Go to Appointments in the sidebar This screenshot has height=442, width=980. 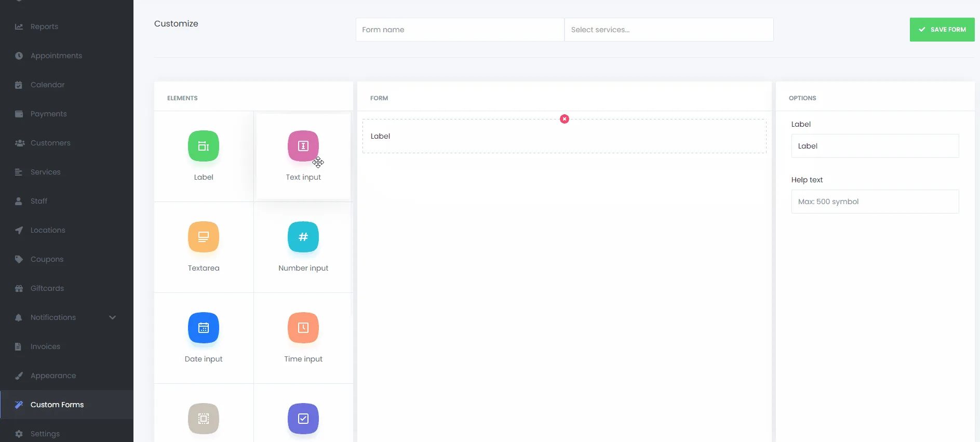tap(56, 56)
